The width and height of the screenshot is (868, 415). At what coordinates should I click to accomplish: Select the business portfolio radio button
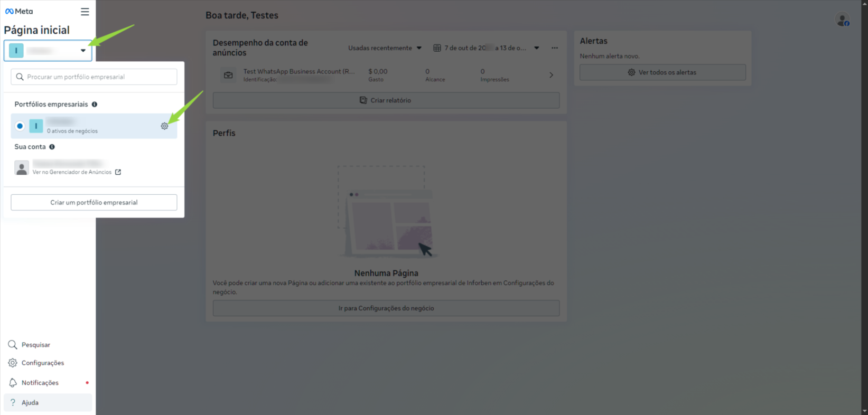point(20,126)
